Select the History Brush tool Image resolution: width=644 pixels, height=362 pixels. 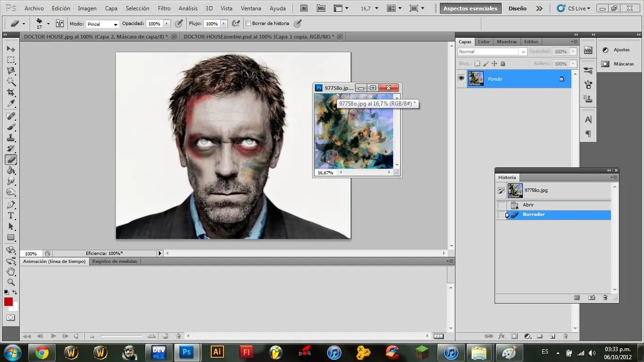[10, 148]
